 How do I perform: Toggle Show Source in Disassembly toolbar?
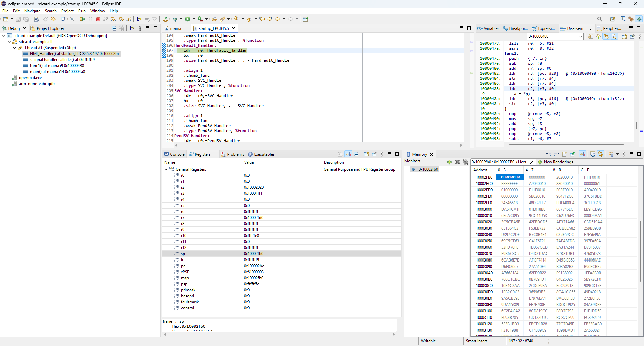coord(614,36)
